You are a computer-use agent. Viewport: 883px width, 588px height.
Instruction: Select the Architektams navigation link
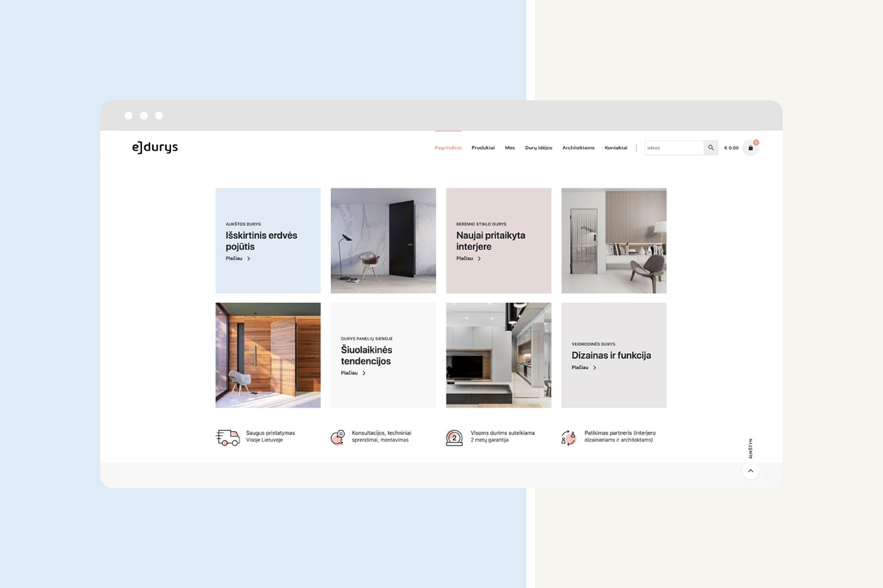(578, 147)
